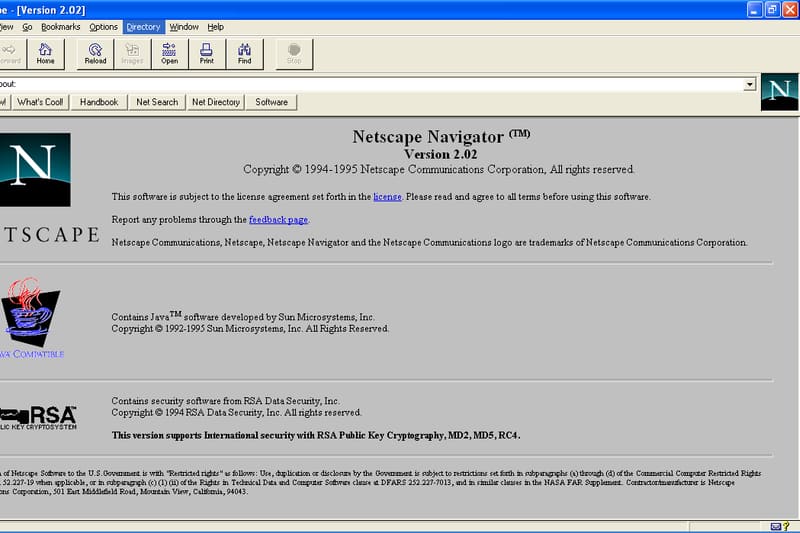
Task: Open the Directory menu
Action: tap(143, 27)
